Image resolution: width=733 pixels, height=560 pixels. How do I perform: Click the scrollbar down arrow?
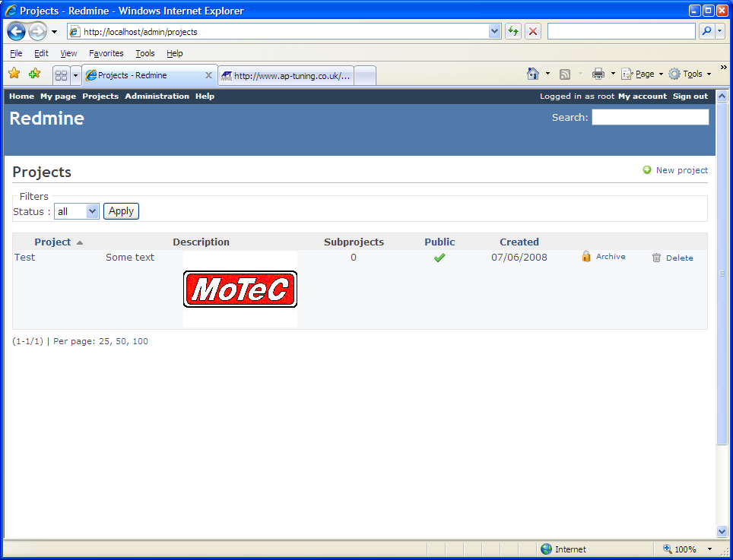(722, 531)
